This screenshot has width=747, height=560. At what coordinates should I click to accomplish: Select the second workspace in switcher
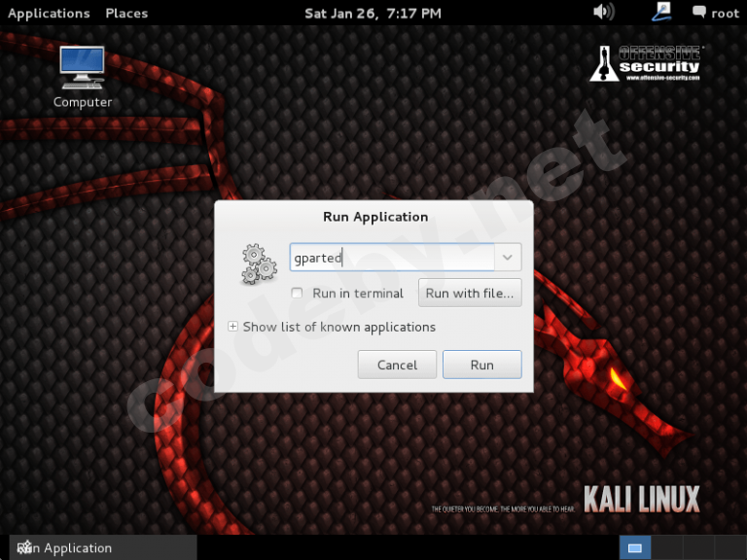[x=666, y=548]
